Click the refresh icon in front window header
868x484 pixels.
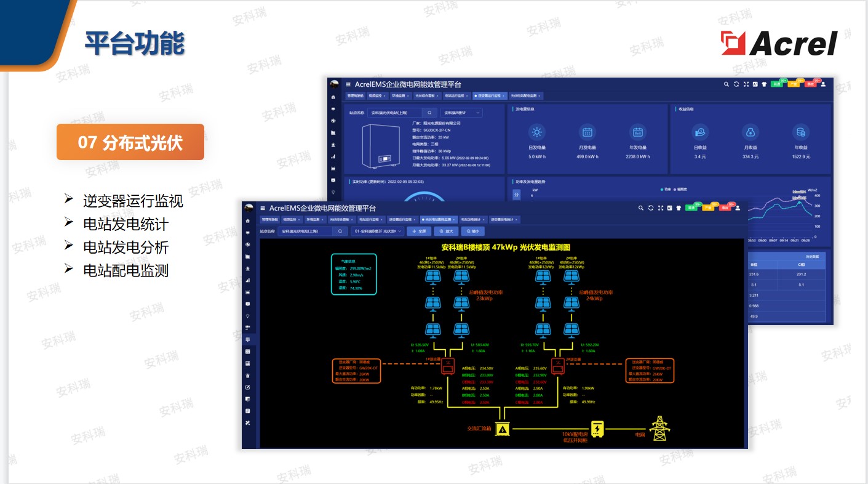(650, 208)
